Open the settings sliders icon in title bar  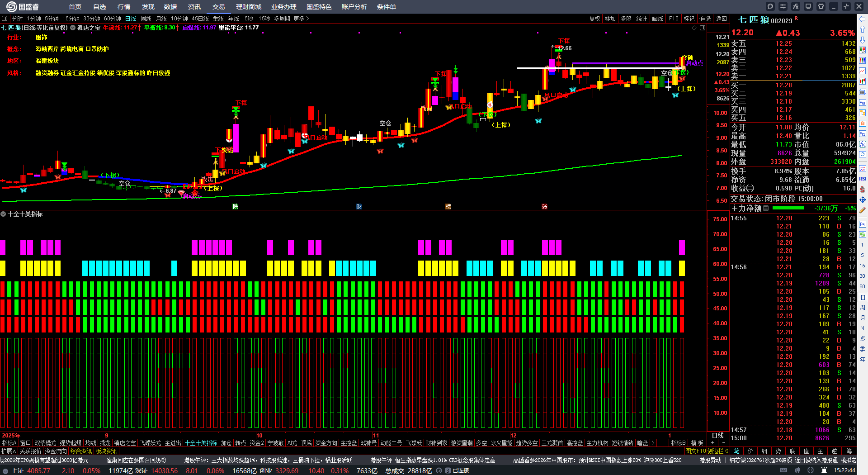tap(783, 6)
